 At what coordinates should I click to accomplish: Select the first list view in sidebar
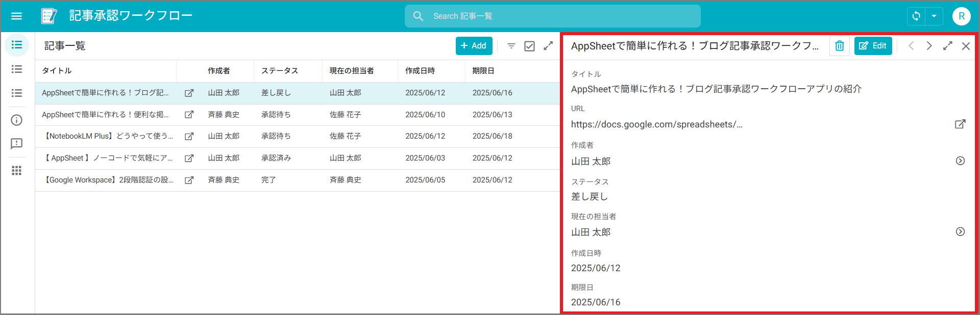pyautogui.click(x=17, y=45)
